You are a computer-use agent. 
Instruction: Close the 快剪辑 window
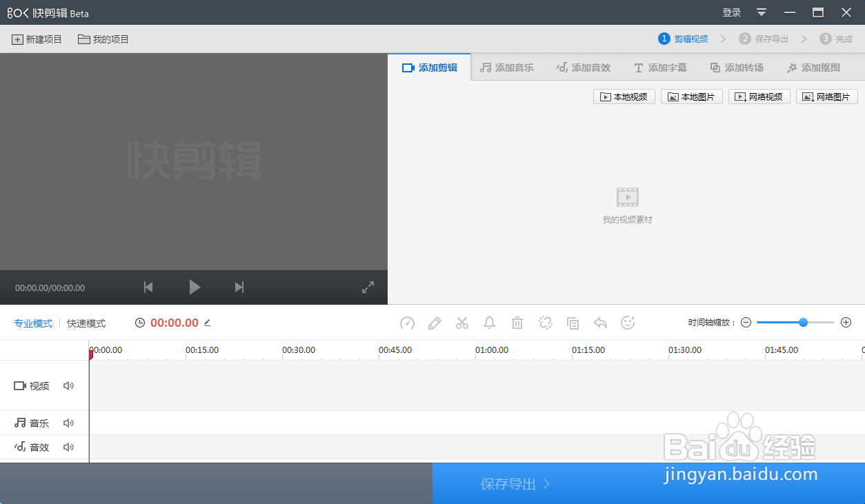(846, 12)
